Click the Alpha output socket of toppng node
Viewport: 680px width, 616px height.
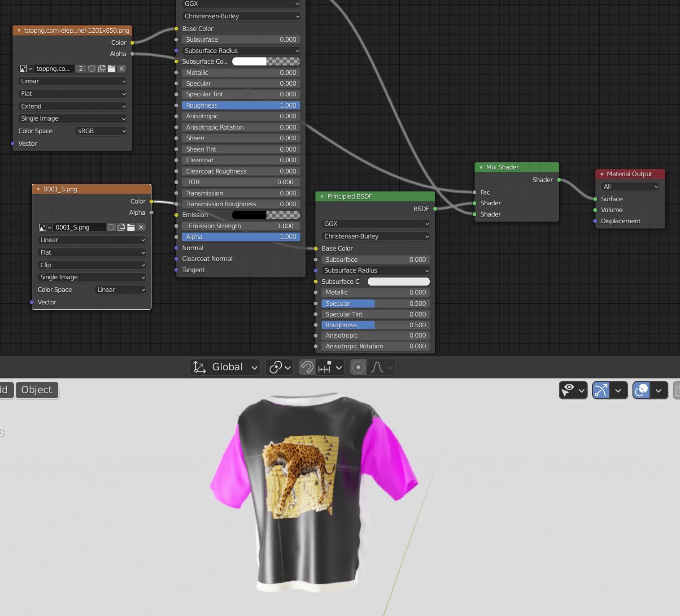click(132, 54)
